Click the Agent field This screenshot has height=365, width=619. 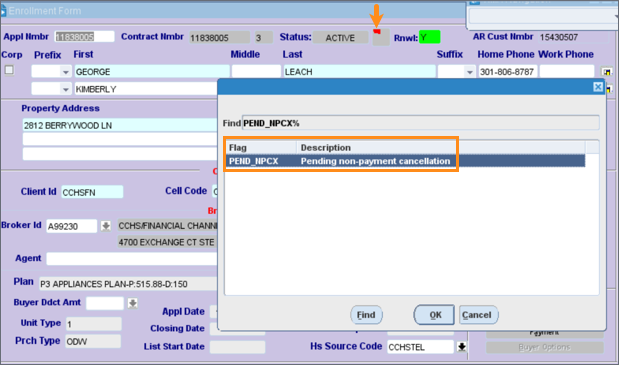[131, 259]
